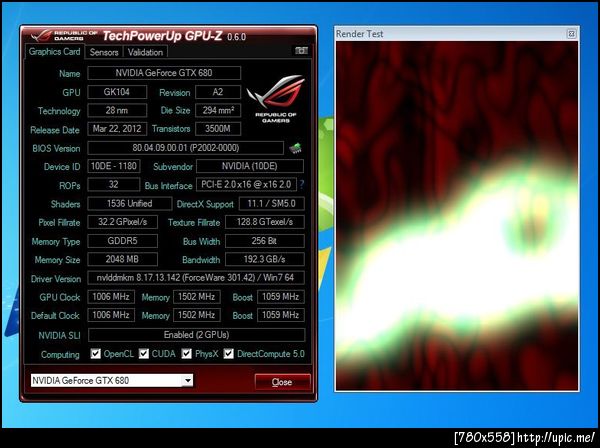Close the Render Test window
The height and width of the screenshot is (448, 600).
tap(571, 34)
